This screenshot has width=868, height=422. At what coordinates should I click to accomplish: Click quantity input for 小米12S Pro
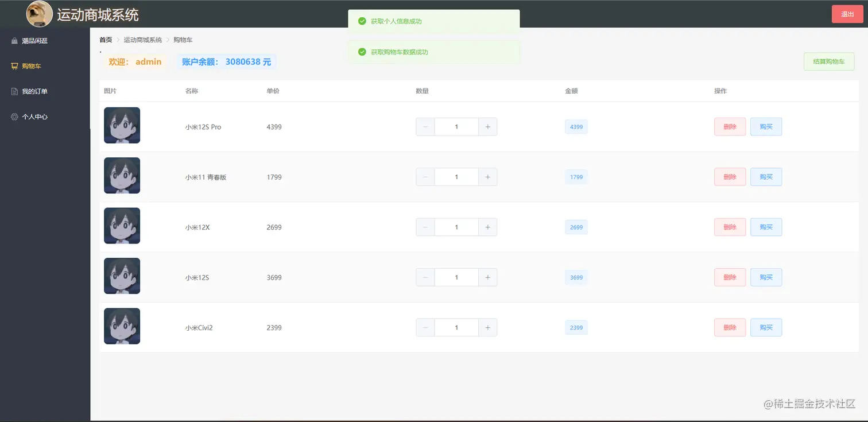pyautogui.click(x=456, y=127)
